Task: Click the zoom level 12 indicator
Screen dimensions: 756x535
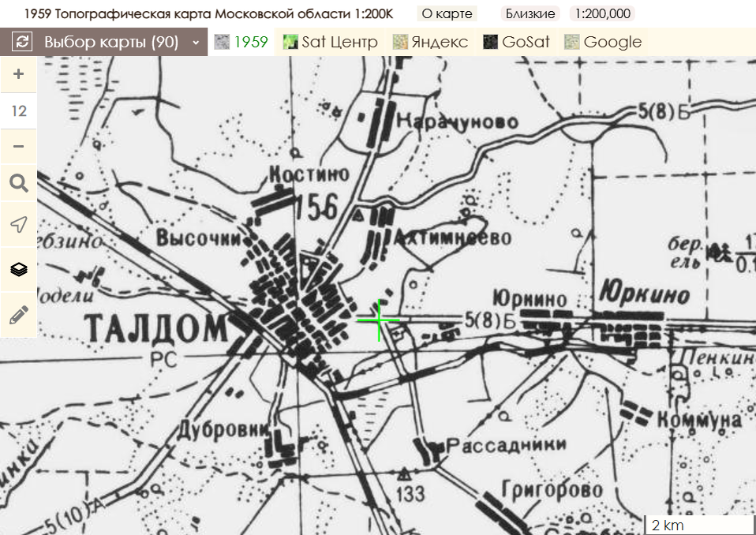Action: point(17,110)
